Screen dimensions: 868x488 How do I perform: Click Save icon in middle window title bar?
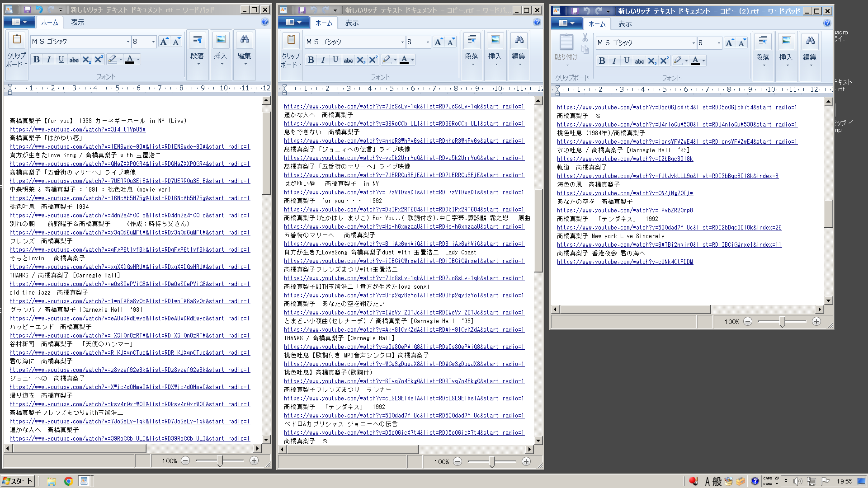pyautogui.click(x=302, y=10)
